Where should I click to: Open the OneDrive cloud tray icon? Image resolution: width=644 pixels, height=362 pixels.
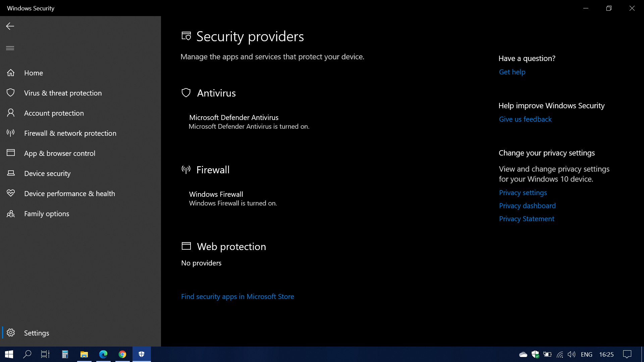pos(523,354)
